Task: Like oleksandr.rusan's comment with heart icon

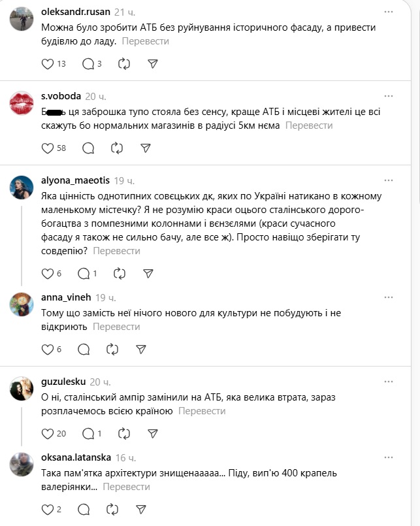Action: [x=47, y=64]
